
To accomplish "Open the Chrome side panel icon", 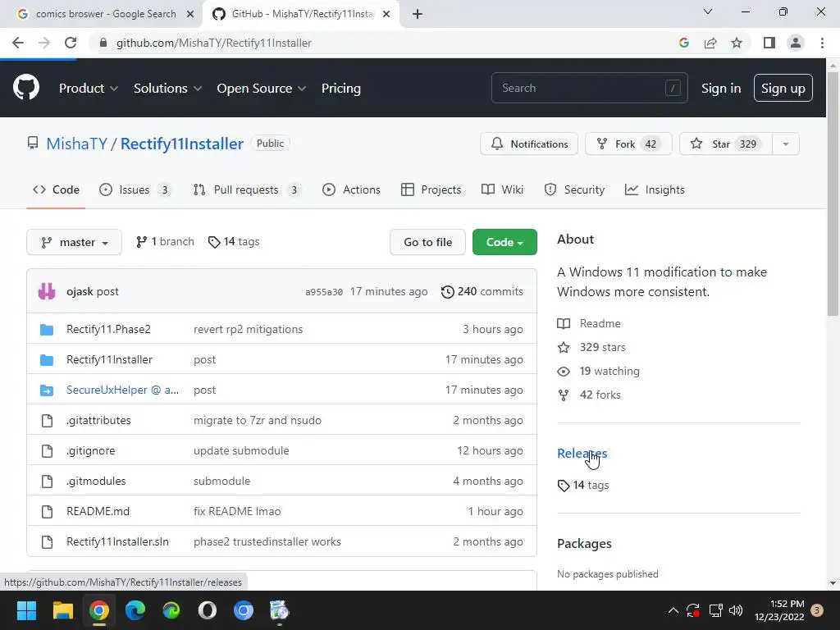I will point(769,43).
